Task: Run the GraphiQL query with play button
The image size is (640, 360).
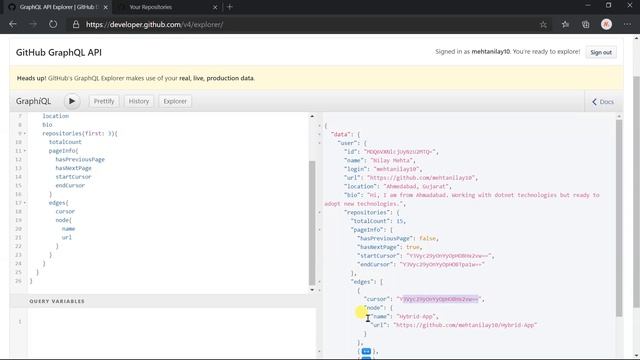Action: (x=72, y=101)
